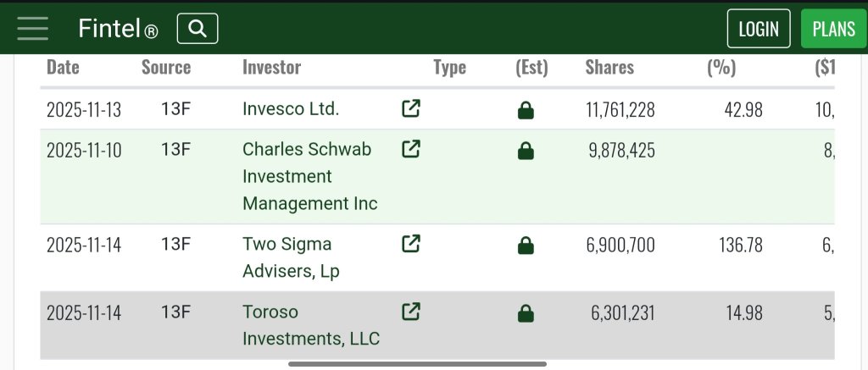Open the Invesco Ltd. investor link
The image size is (868, 370).
291,109
